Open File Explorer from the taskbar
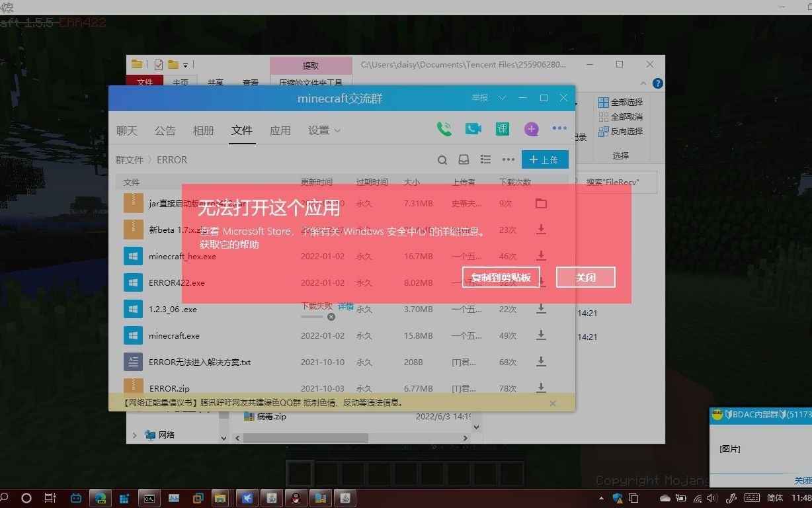Viewport: 812px width, 508px height. pyautogui.click(x=220, y=497)
